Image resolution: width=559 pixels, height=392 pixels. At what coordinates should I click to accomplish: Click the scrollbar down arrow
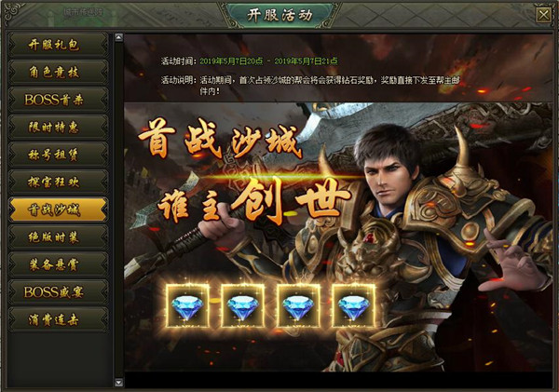118,383
